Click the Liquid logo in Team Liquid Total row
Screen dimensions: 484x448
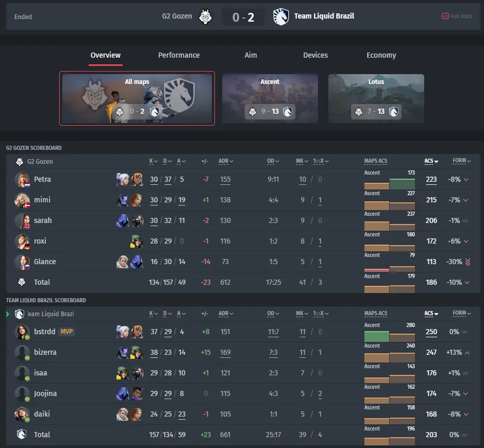point(22,434)
